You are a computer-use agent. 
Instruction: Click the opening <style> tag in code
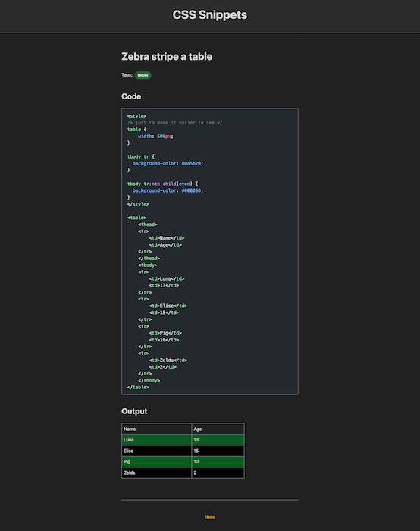136,116
